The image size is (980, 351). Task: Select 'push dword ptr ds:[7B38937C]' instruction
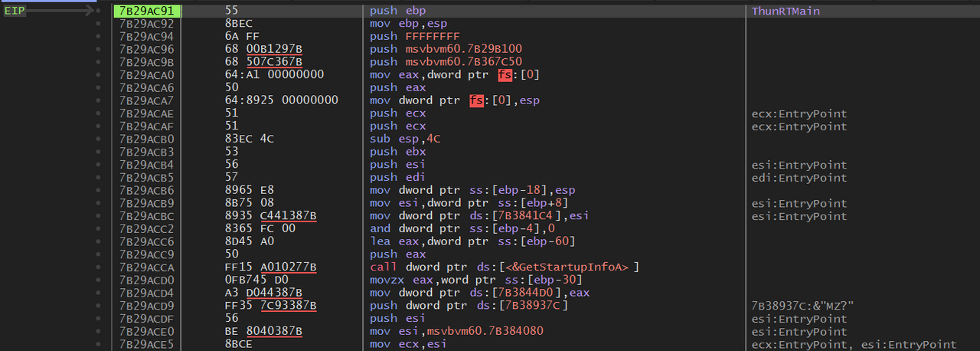coord(469,307)
